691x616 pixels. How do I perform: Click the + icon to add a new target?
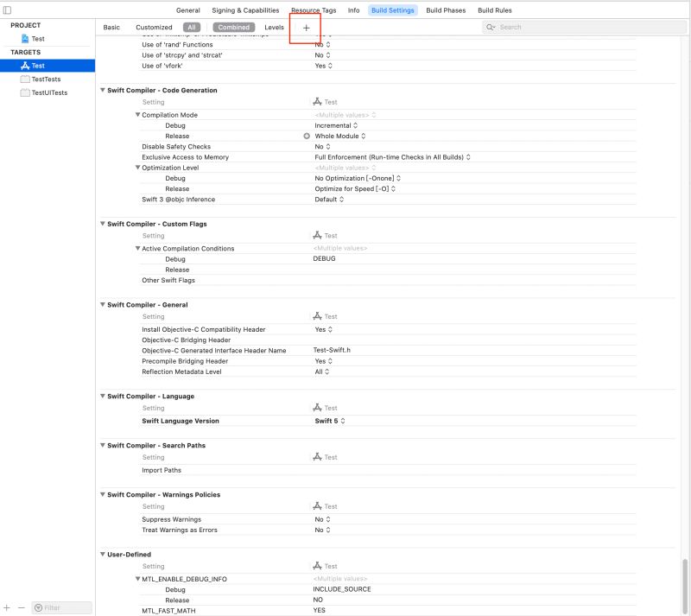pyautogui.click(x=7, y=606)
